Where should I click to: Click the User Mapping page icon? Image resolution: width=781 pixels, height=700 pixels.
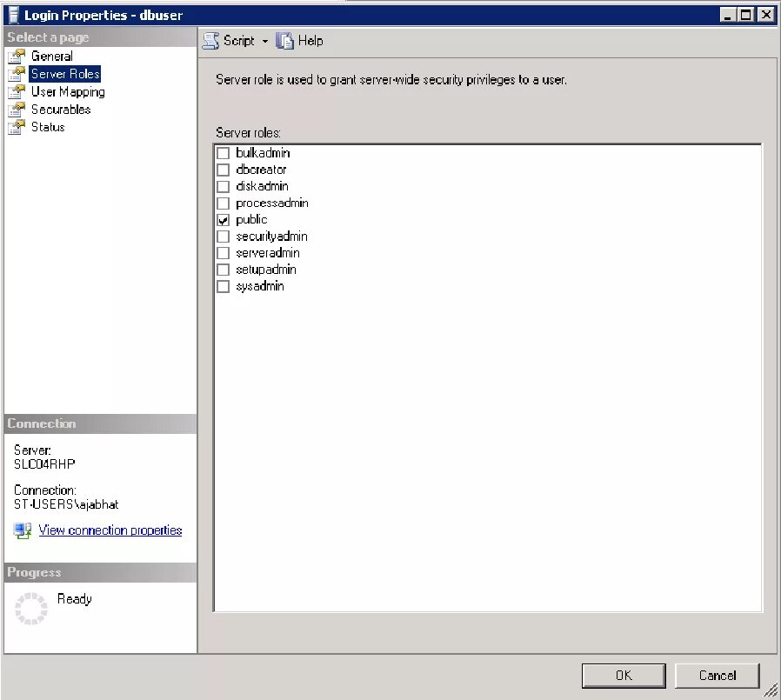[x=17, y=91]
